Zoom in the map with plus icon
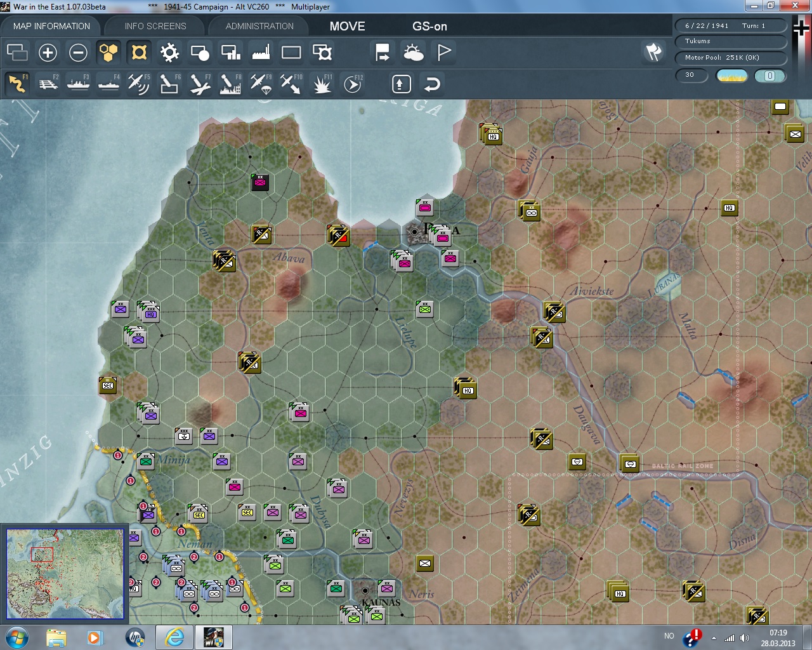This screenshot has height=650, width=812. (48, 52)
